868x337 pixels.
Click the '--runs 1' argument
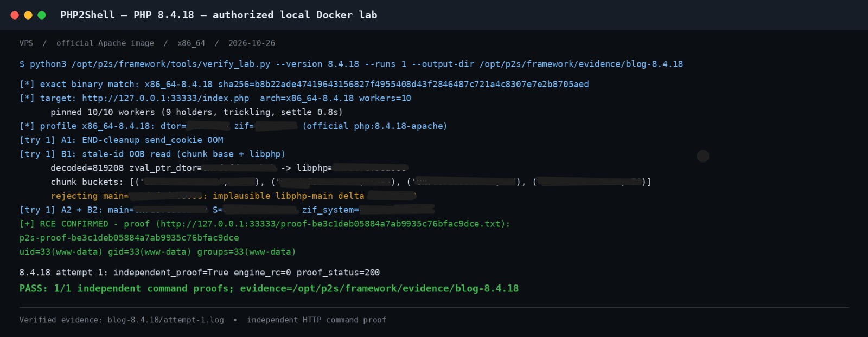(385, 64)
